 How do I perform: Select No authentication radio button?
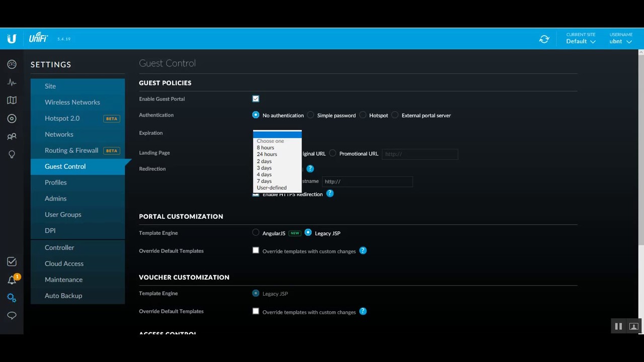(256, 115)
